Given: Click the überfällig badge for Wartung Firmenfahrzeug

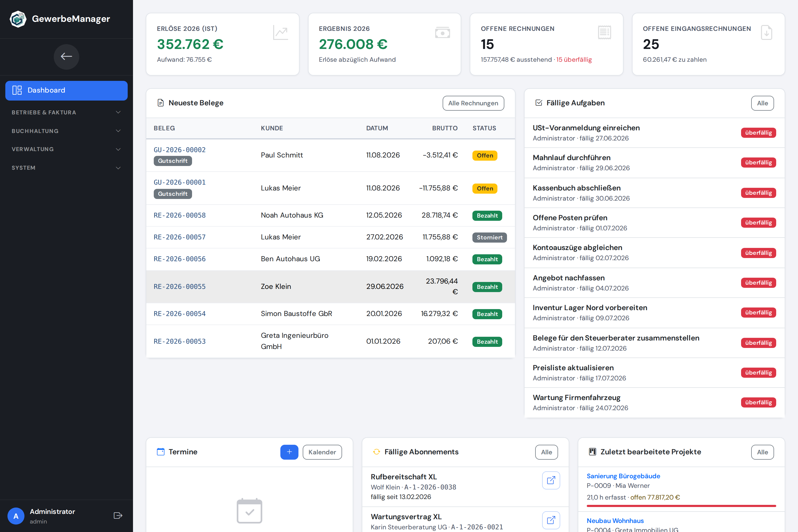Looking at the screenshot, I should 758,402.
